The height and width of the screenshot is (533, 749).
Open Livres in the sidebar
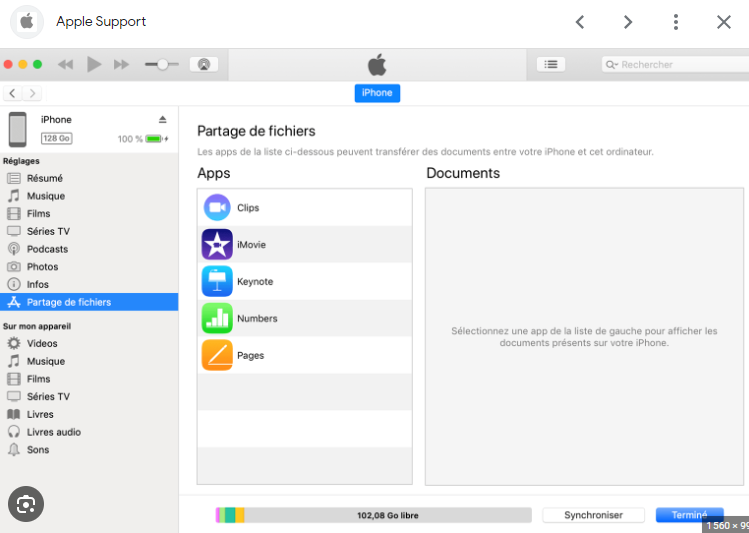[x=89, y=414]
